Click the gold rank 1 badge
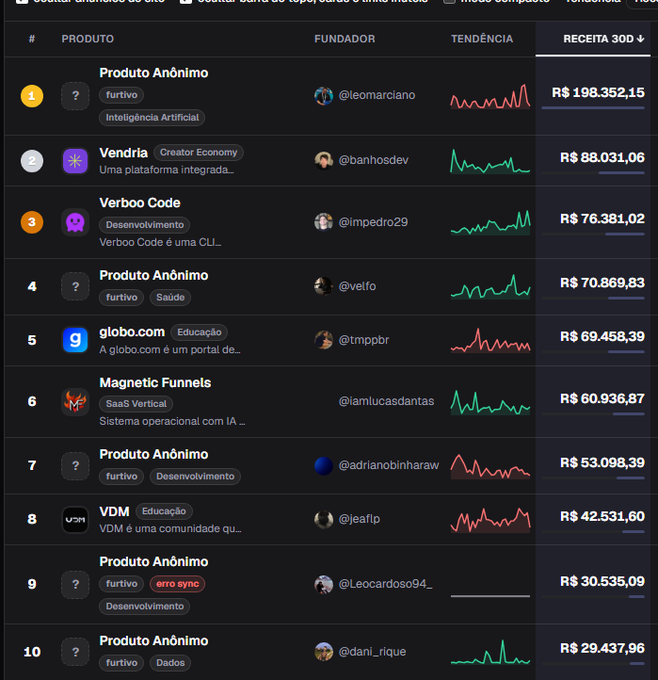Image resolution: width=658 pixels, height=680 pixels. coord(32,96)
